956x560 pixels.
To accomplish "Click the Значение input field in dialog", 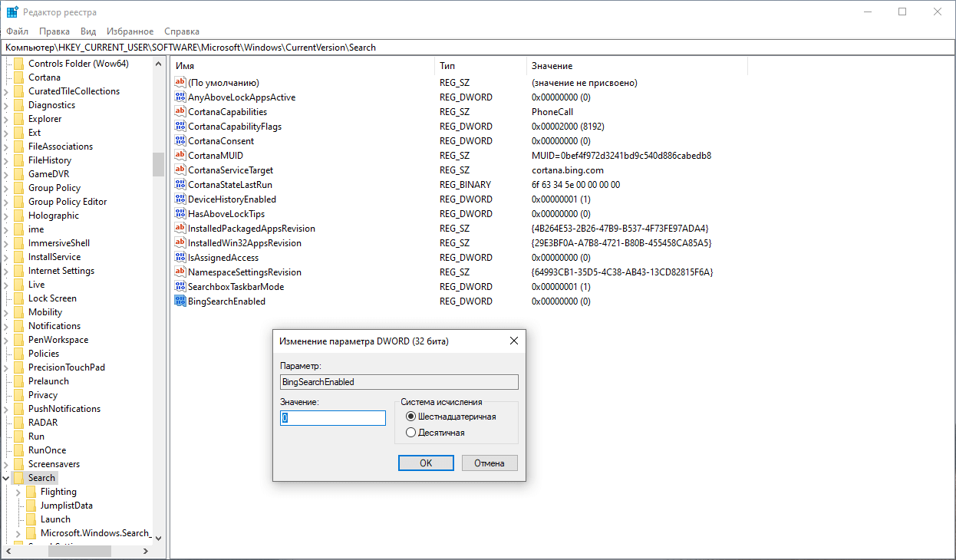I will tap(333, 418).
